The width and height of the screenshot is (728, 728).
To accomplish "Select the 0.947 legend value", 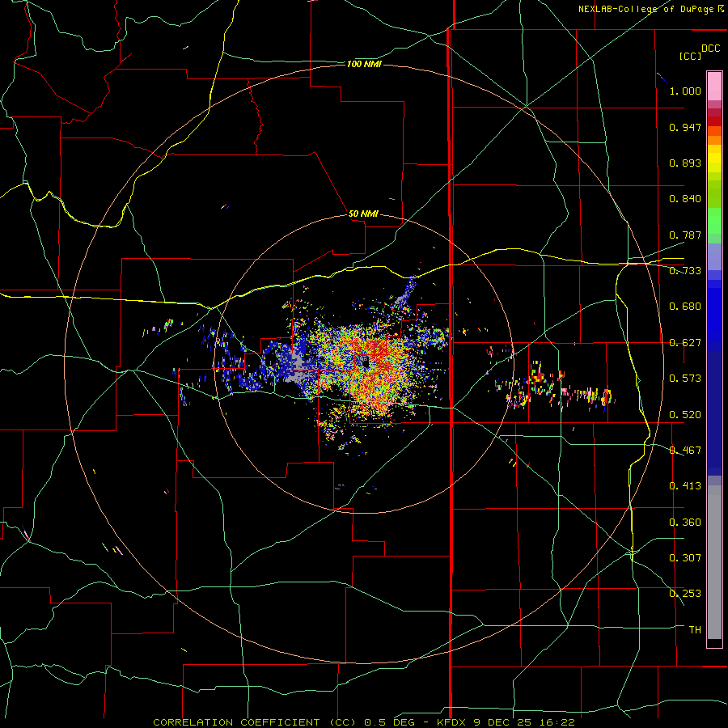I will click(685, 127).
